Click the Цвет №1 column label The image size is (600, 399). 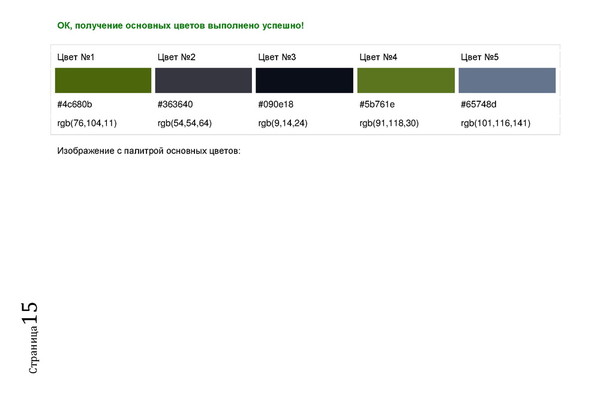click(76, 57)
